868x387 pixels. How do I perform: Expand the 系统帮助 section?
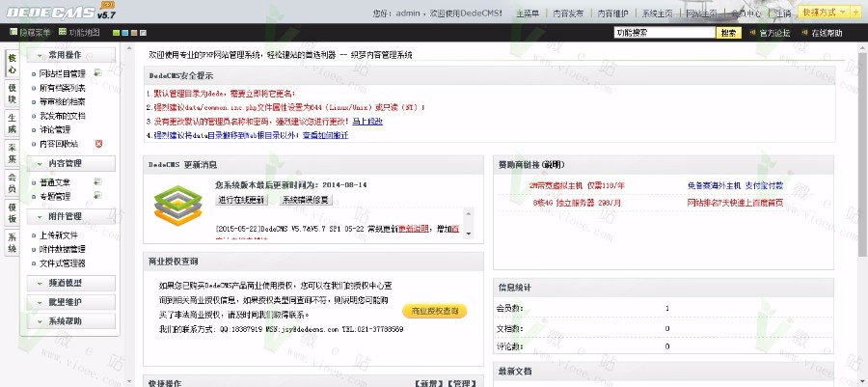(70, 321)
